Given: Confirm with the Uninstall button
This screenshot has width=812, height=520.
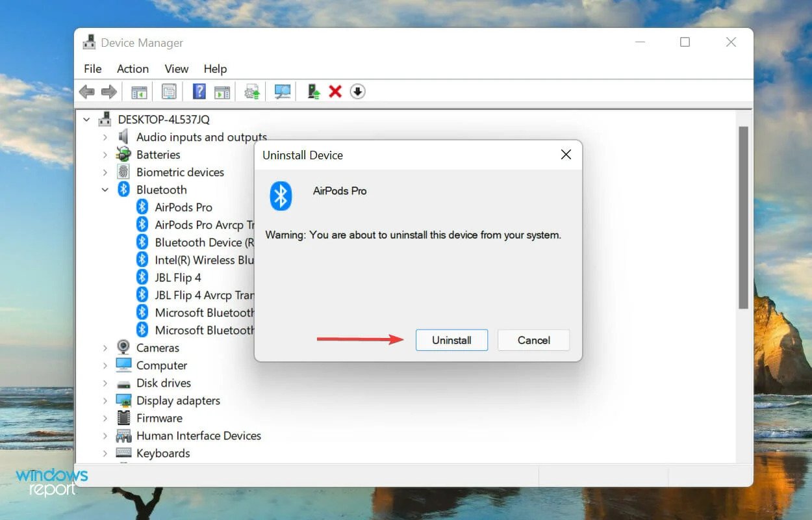Looking at the screenshot, I should 451,340.
